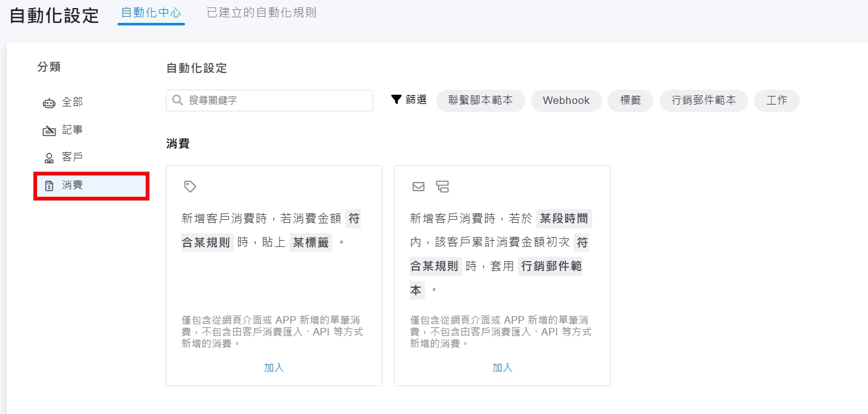Choose the 客戶 person icon in sidebar
Screen dimensions: 868x414
[49, 158]
